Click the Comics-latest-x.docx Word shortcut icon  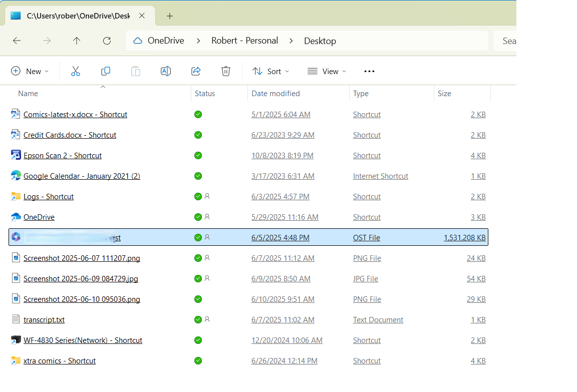(x=16, y=114)
